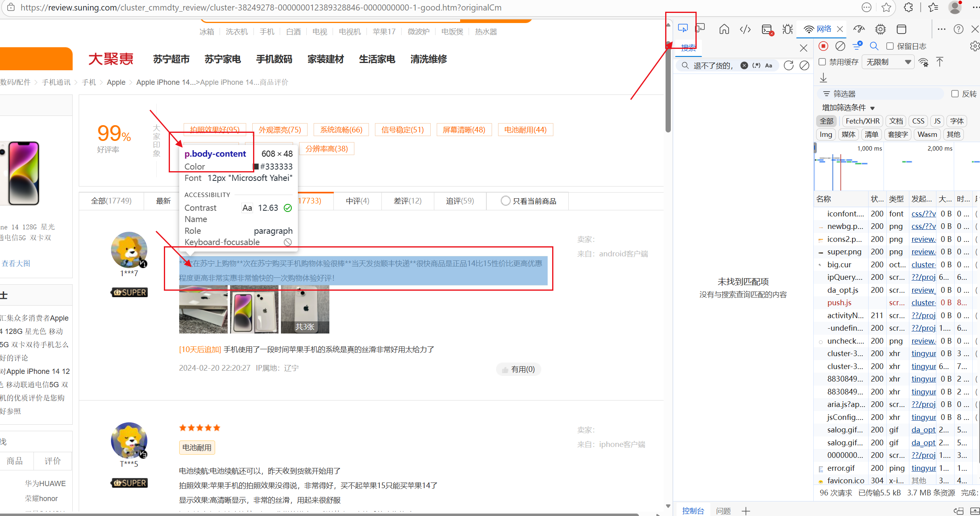Toggle network recording stop button
980x516 pixels.
[823, 46]
